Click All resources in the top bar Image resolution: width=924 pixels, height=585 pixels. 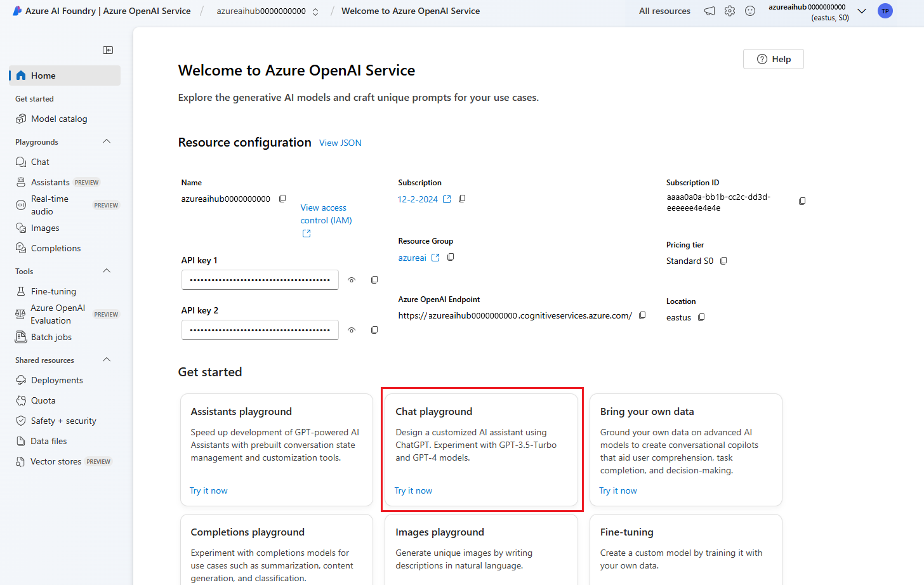tap(664, 11)
